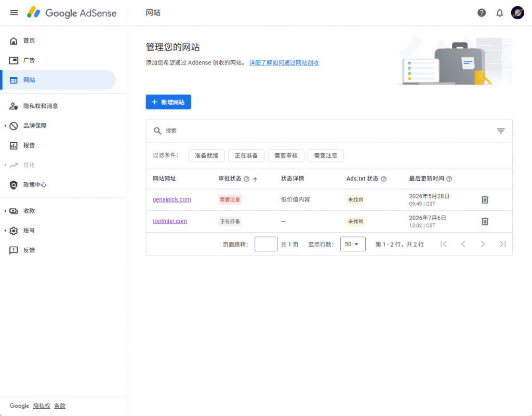Select 网站 in the sidebar
Viewport: 532px width, 416px height.
[x=58, y=80]
